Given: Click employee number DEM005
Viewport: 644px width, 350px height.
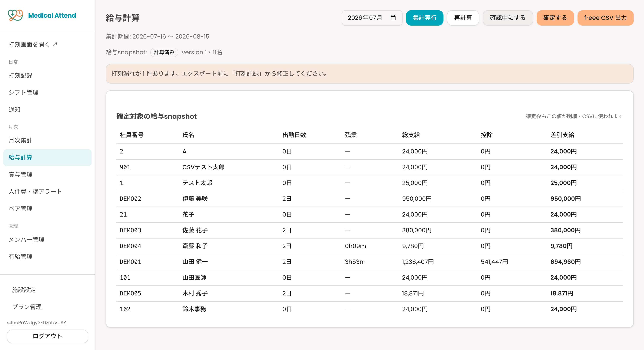Looking at the screenshot, I should [130, 293].
